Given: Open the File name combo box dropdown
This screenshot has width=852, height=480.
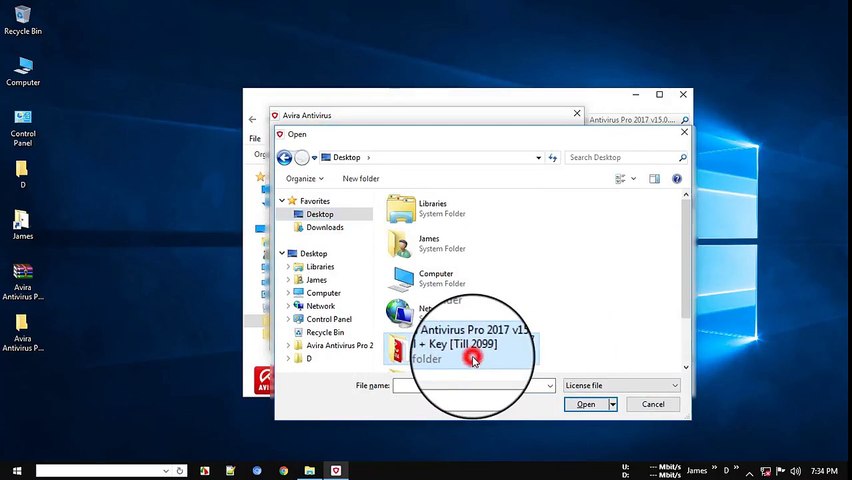Looking at the screenshot, I should 550,386.
